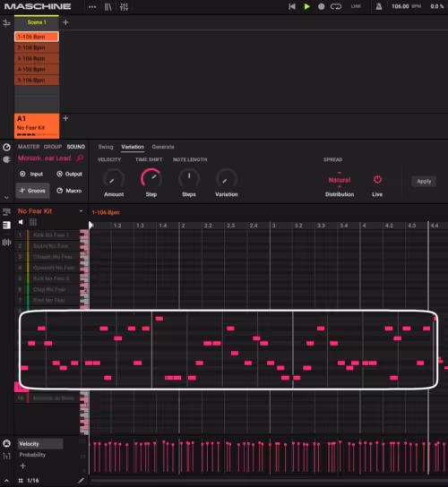Click the Monark Lead sound name

click(x=45, y=158)
